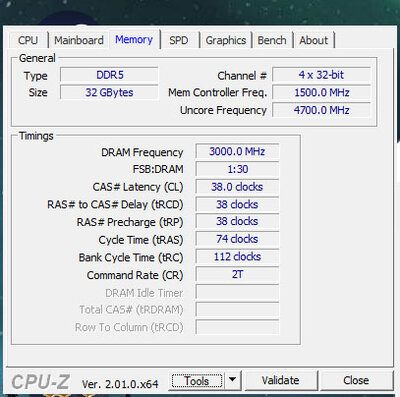
Task: Switch to the CPU tab
Action: coord(28,40)
